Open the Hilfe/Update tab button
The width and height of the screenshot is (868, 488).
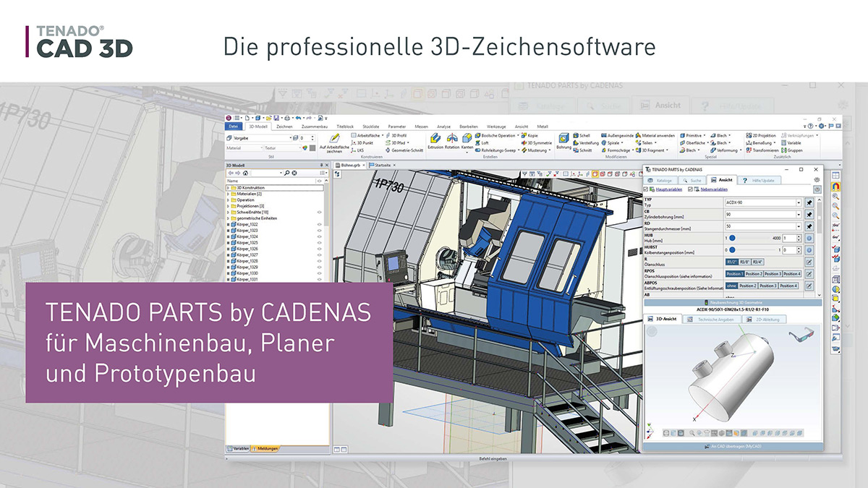tap(758, 179)
